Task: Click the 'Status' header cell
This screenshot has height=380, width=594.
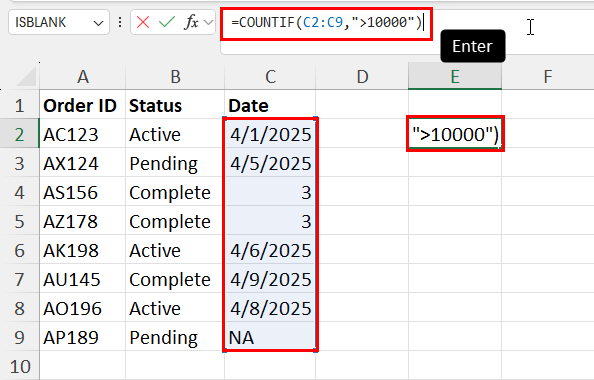Action: [175, 105]
